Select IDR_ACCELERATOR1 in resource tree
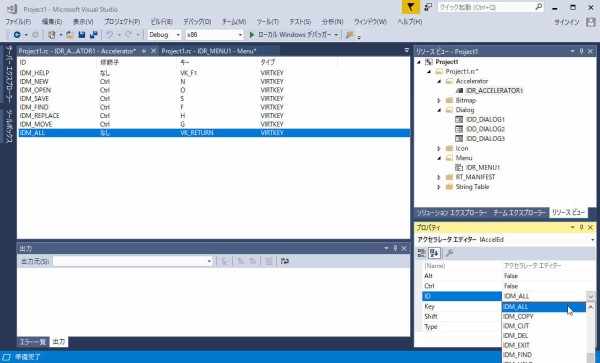This screenshot has width=600, height=363. pyautogui.click(x=494, y=91)
